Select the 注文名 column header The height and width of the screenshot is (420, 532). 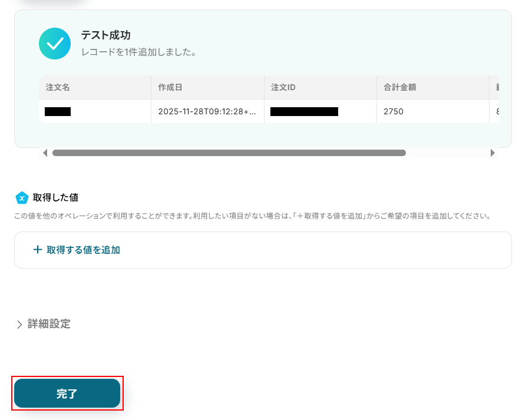tap(58, 87)
